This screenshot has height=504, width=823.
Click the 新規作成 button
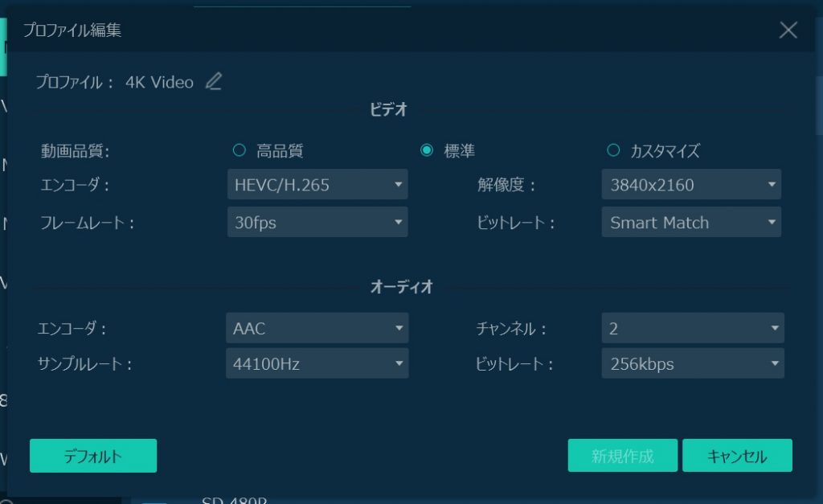pyautogui.click(x=622, y=455)
